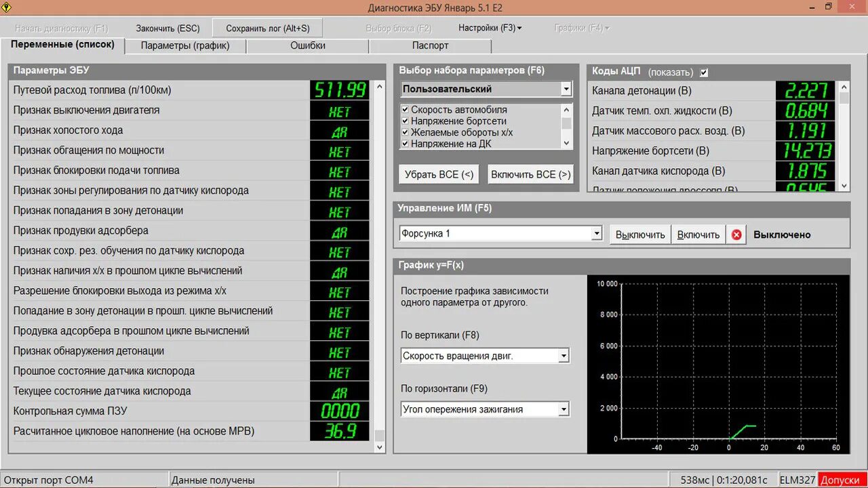The width and height of the screenshot is (868, 488).
Task: Click Датчик массового расх. возд. row
Action: tap(713, 131)
